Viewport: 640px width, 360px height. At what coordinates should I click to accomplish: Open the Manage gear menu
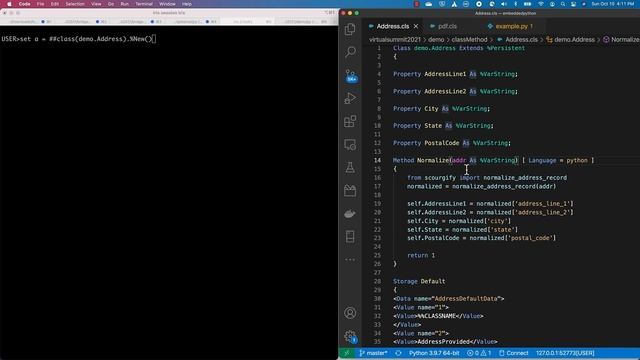click(x=350, y=336)
